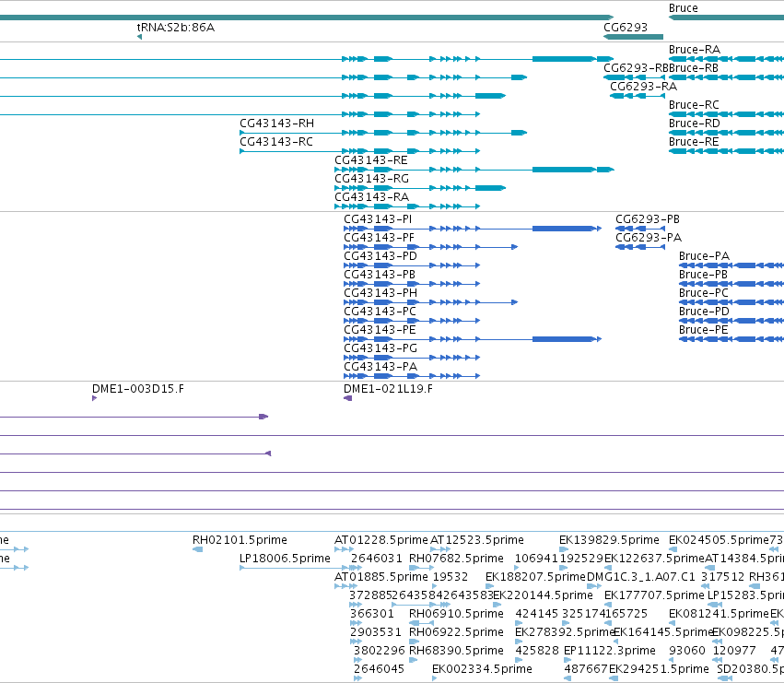Viewport: 784px width, 683px height.
Task: Click the EK294251.5prime EST label
Action: (x=659, y=669)
